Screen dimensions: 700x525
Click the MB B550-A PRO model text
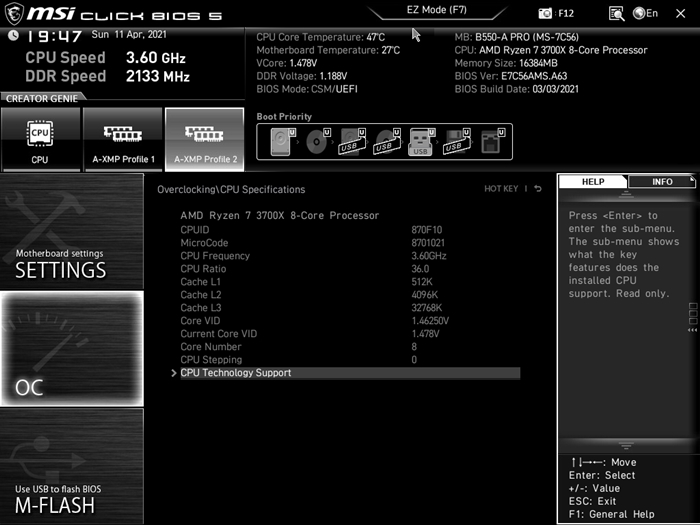coord(517,37)
